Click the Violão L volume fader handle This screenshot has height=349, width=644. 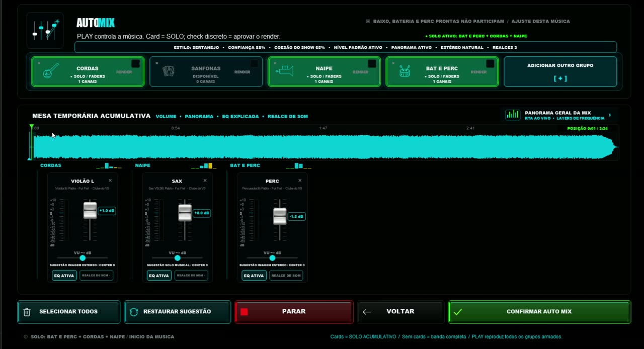coord(90,210)
